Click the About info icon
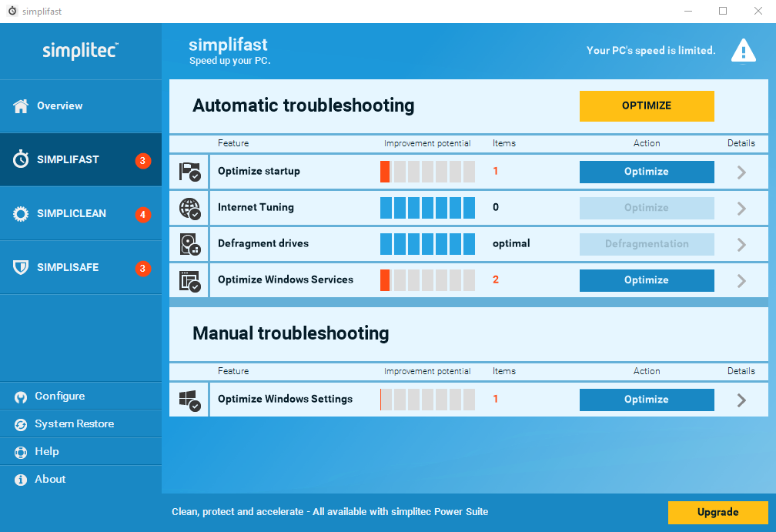 point(21,480)
